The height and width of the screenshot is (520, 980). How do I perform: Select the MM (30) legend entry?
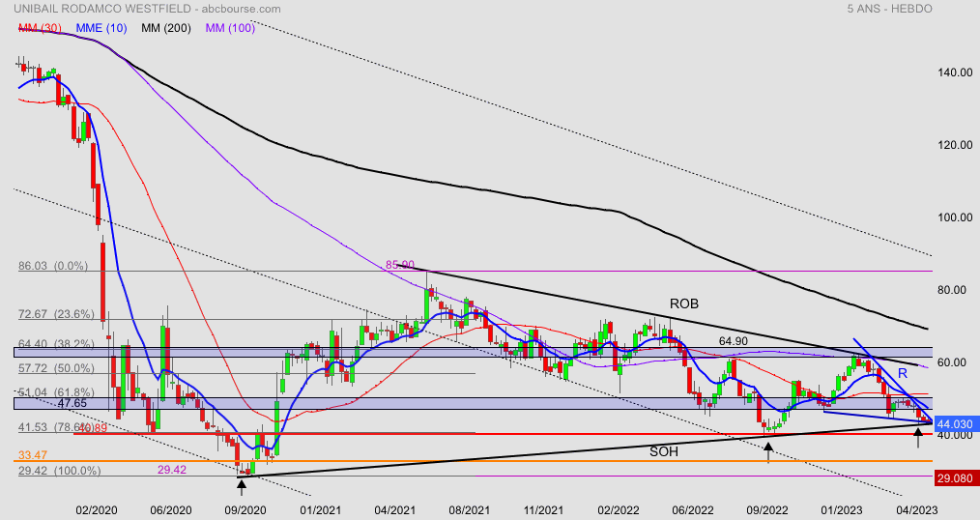pos(40,28)
